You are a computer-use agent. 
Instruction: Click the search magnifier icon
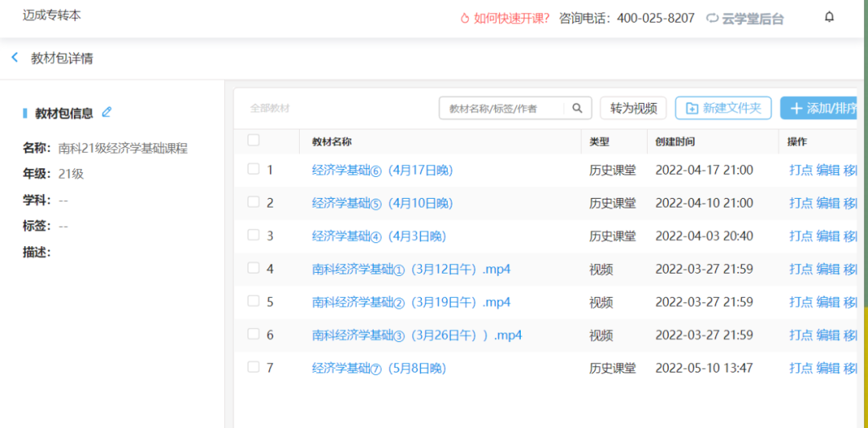577,109
